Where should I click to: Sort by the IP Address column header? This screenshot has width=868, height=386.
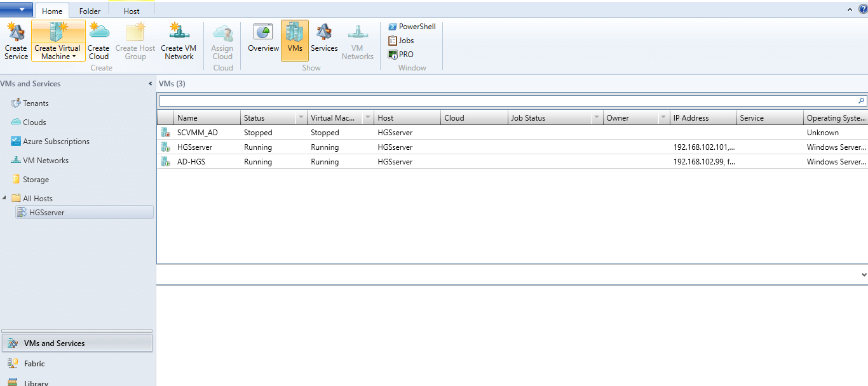pyautogui.click(x=703, y=118)
